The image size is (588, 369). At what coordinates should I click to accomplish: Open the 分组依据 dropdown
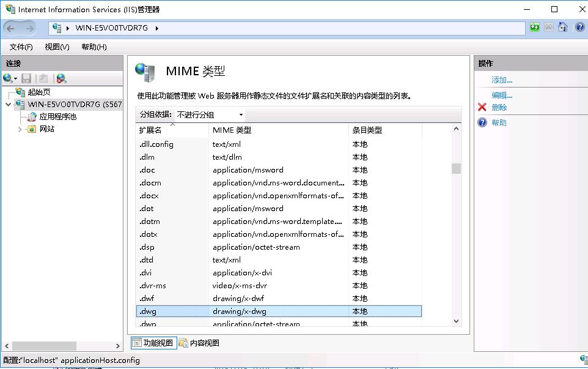[210, 114]
